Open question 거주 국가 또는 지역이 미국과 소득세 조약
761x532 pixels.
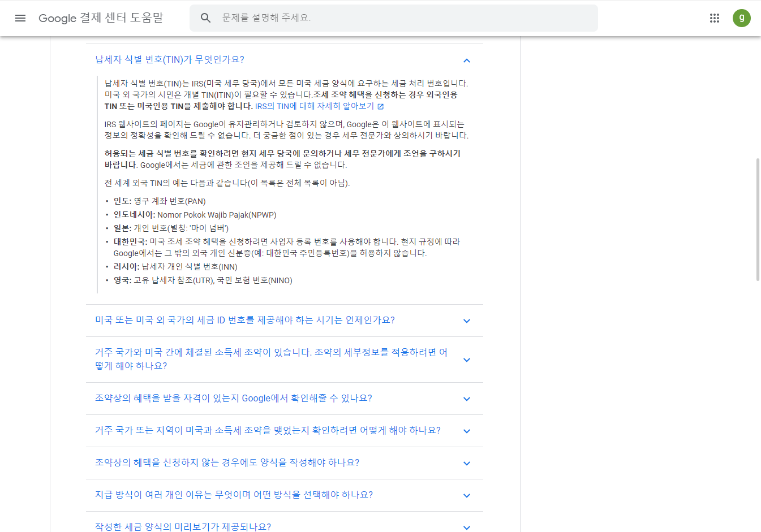[268, 430]
